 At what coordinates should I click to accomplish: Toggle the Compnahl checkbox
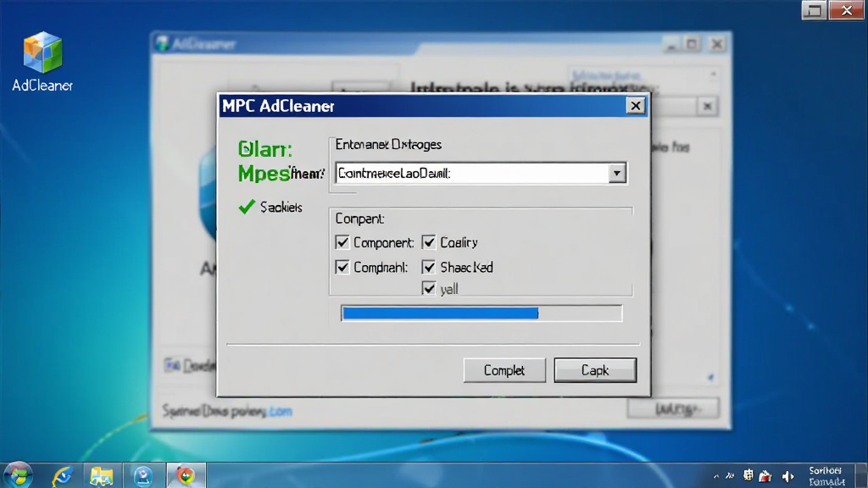[342, 267]
